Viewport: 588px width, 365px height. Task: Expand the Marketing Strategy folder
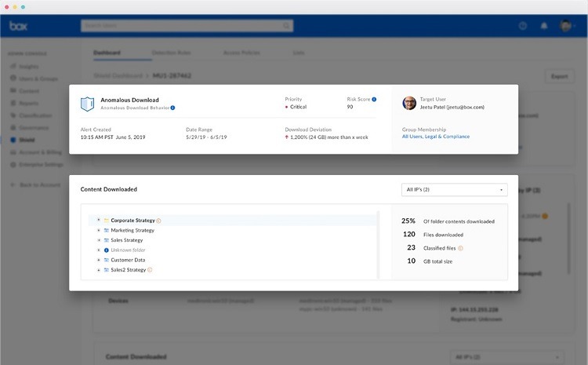tap(99, 230)
